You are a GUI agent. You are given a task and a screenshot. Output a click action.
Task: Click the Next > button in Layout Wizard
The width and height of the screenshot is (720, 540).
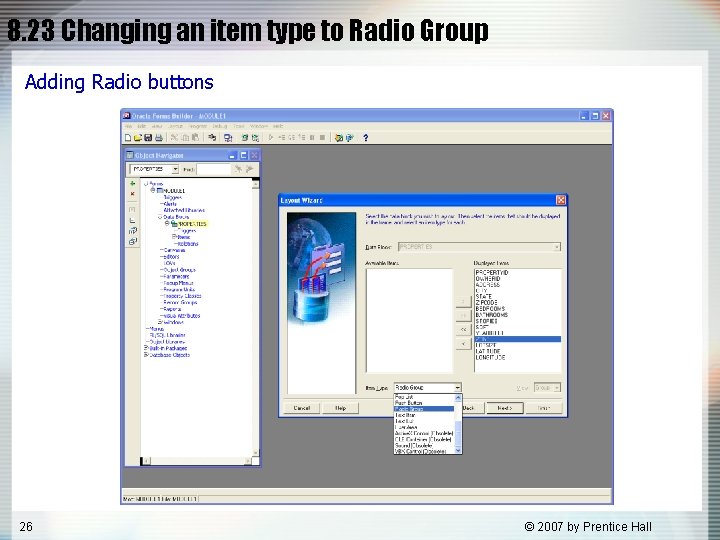coord(504,408)
